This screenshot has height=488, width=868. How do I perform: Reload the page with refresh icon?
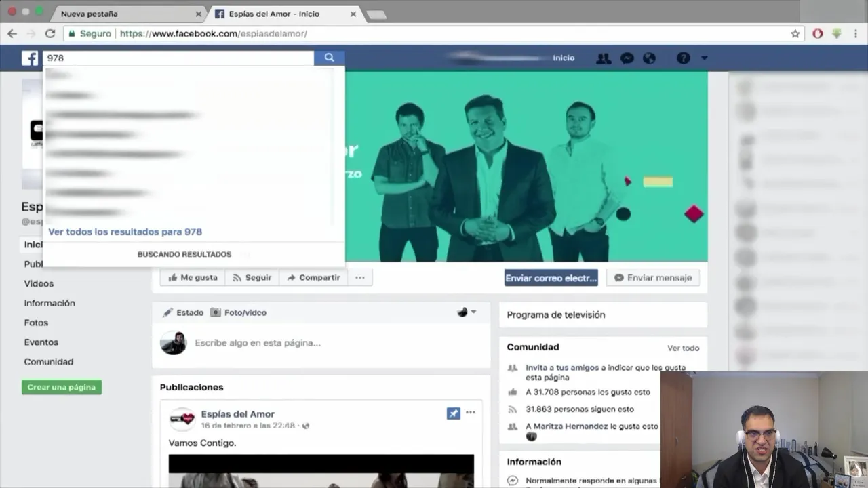click(50, 33)
